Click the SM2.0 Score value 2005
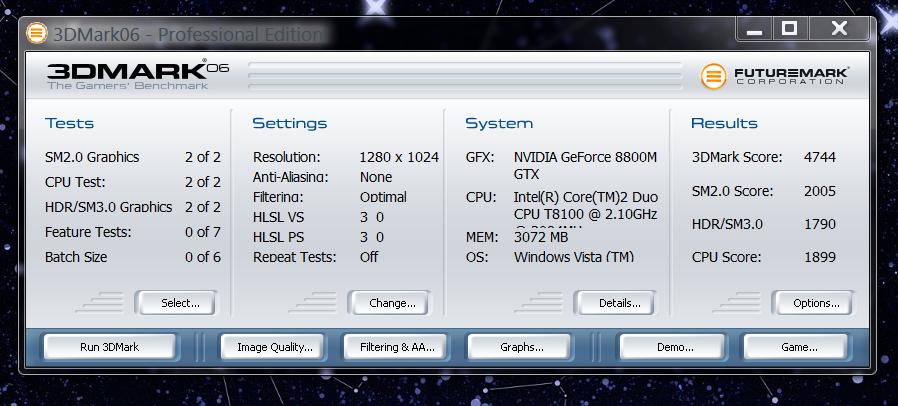The width and height of the screenshot is (898, 406). click(x=820, y=191)
